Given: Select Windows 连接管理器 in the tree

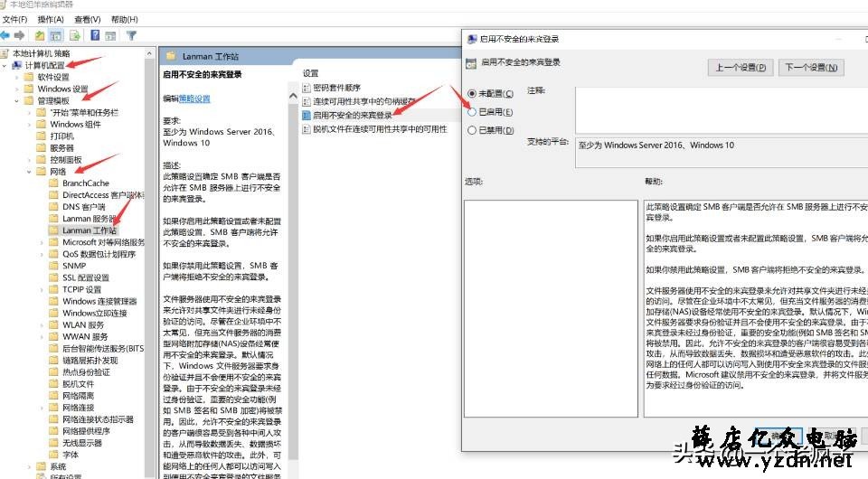Looking at the screenshot, I should click(x=99, y=301).
